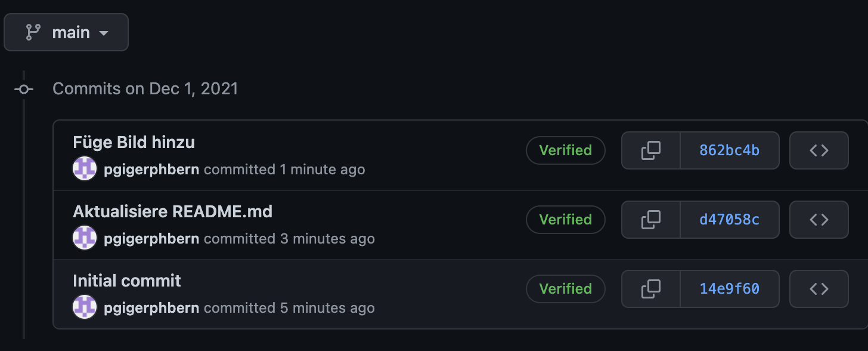Copy full SHA for commit 862bc4b
This screenshot has height=351, width=868.
click(650, 150)
